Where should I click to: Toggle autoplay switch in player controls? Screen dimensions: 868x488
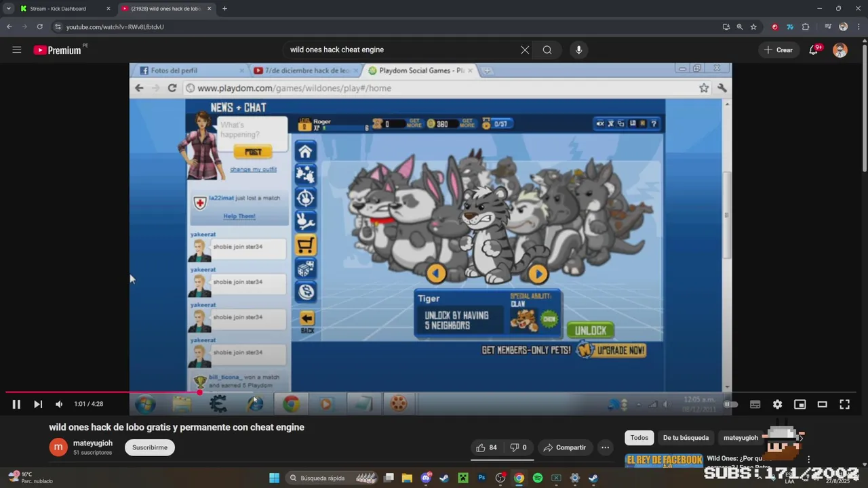[730, 404]
